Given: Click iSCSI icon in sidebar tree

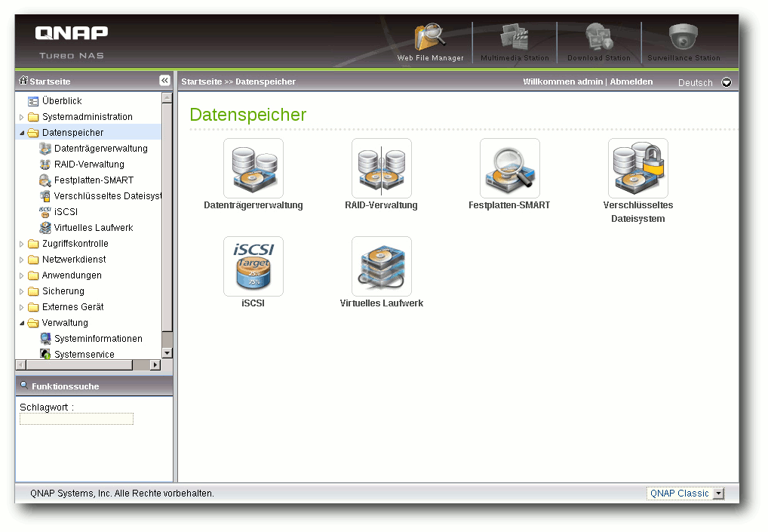Looking at the screenshot, I should tap(45, 211).
